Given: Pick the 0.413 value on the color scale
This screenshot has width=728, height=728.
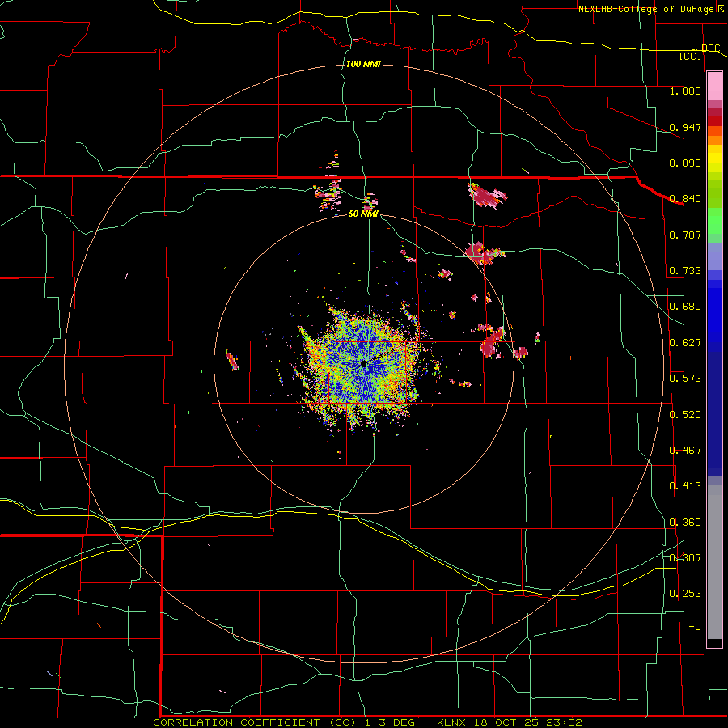Looking at the screenshot, I should click(685, 486).
